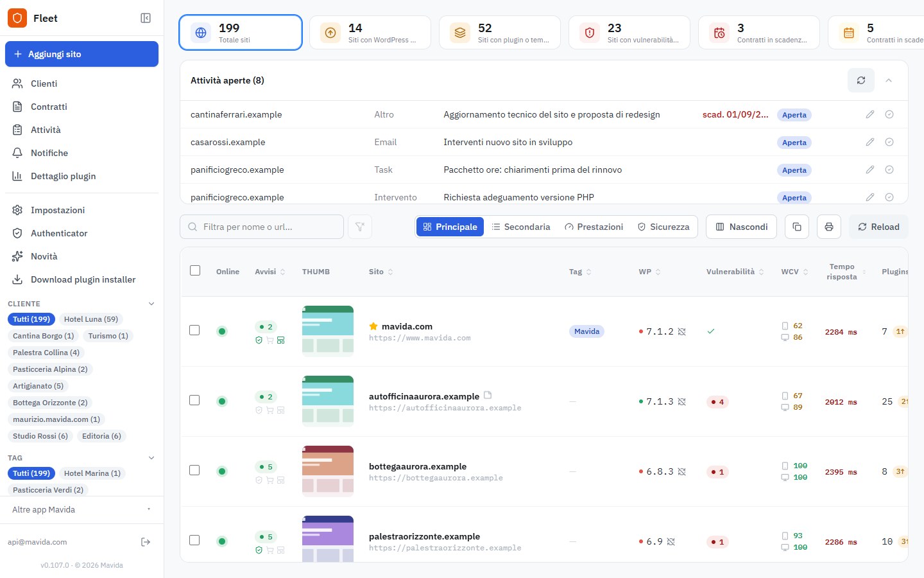This screenshot has width=924, height=578.
Task: Collapse the TAG filter section
Action: coord(151,458)
